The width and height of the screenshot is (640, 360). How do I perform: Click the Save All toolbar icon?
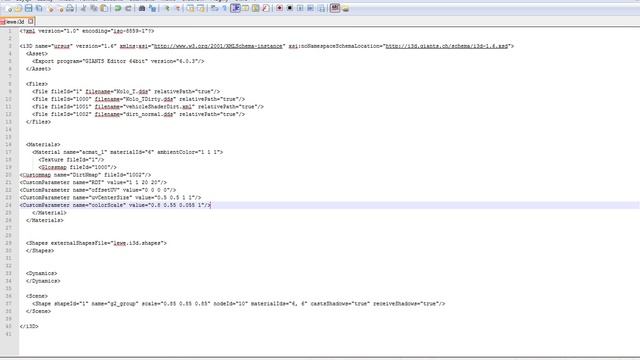point(39,9)
